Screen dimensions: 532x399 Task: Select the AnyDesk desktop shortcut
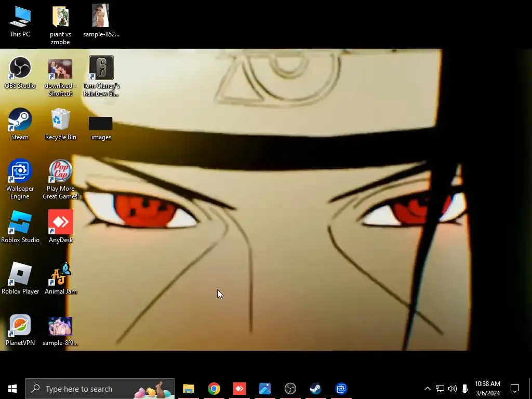point(60,227)
